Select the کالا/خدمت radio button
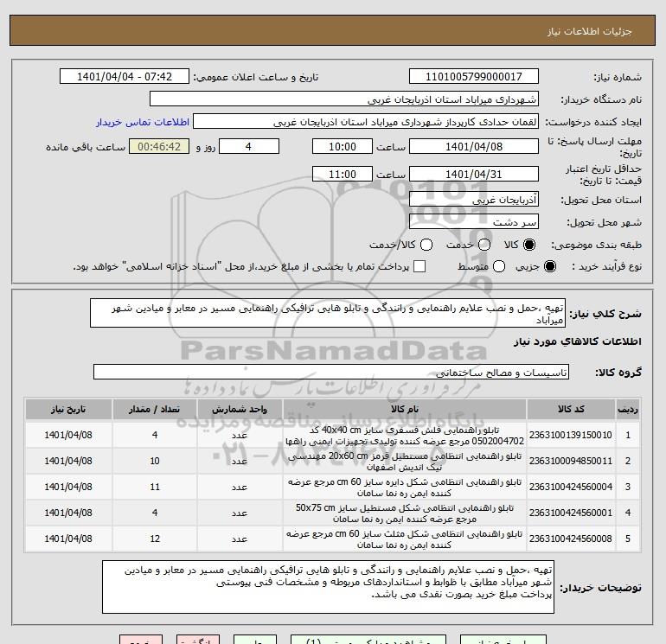 pyautogui.click(x=426, y=245)
